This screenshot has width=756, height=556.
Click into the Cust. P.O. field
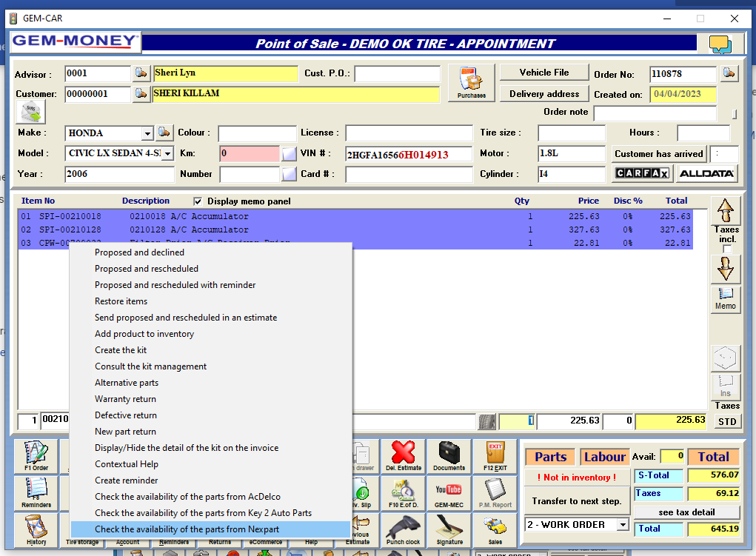pyautogui.click(x=398, y=74)
